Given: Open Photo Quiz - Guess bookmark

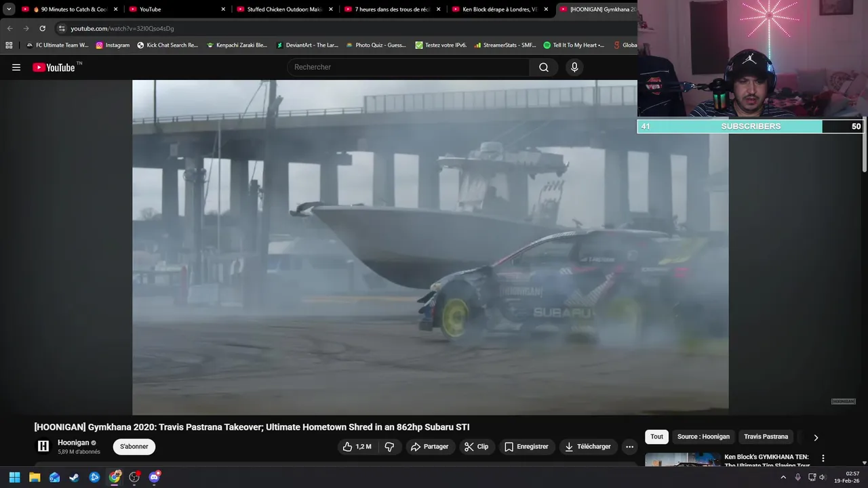Looking at the screenshot, I should [x=376, y=45].
